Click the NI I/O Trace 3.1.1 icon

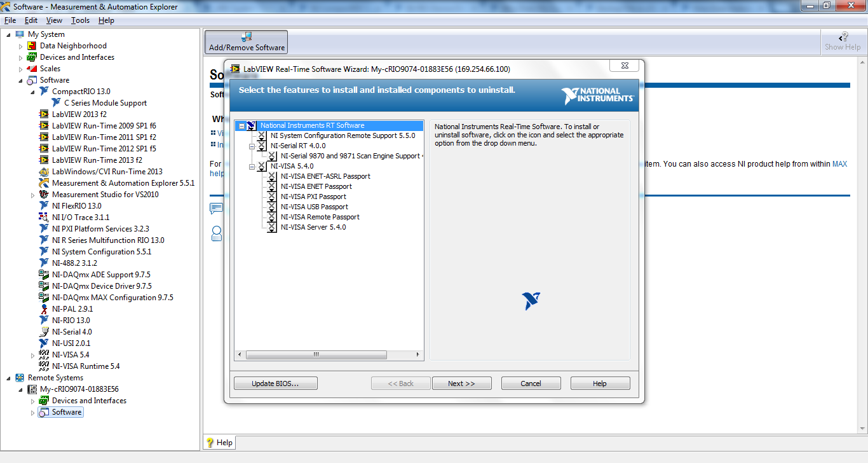tap(44, 218)
